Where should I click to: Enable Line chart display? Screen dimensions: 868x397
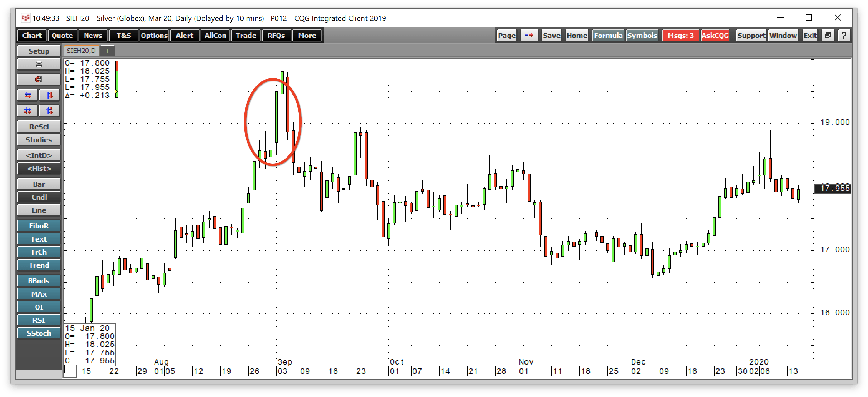tap(38, 210)
